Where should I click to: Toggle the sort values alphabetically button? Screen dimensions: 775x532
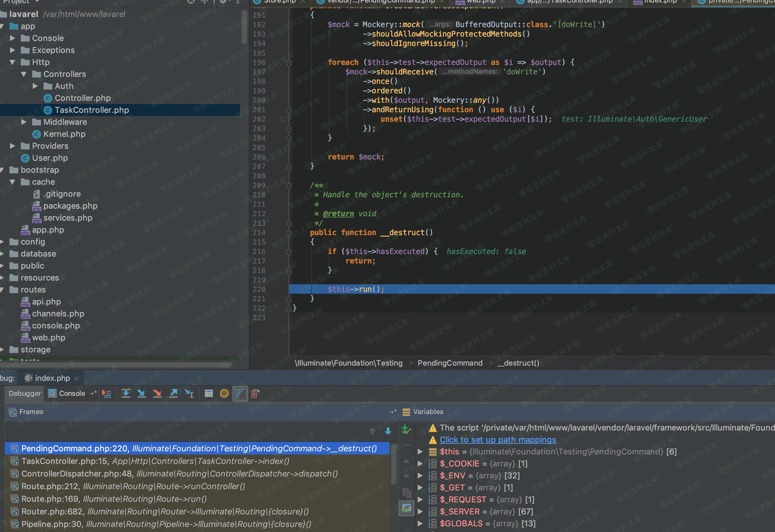tap(240, 394)
